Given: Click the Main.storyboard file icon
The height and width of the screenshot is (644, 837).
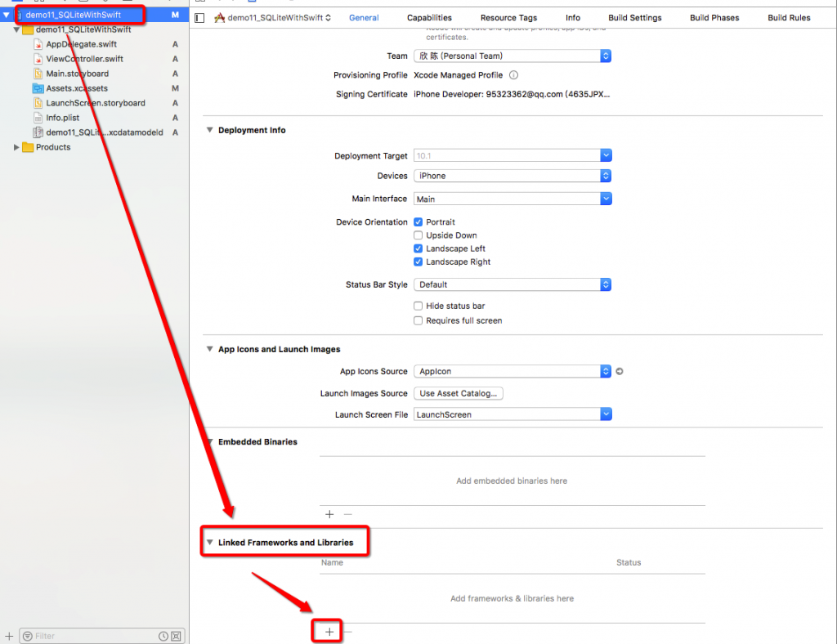Looking at the screenshot, I should 38,74.
